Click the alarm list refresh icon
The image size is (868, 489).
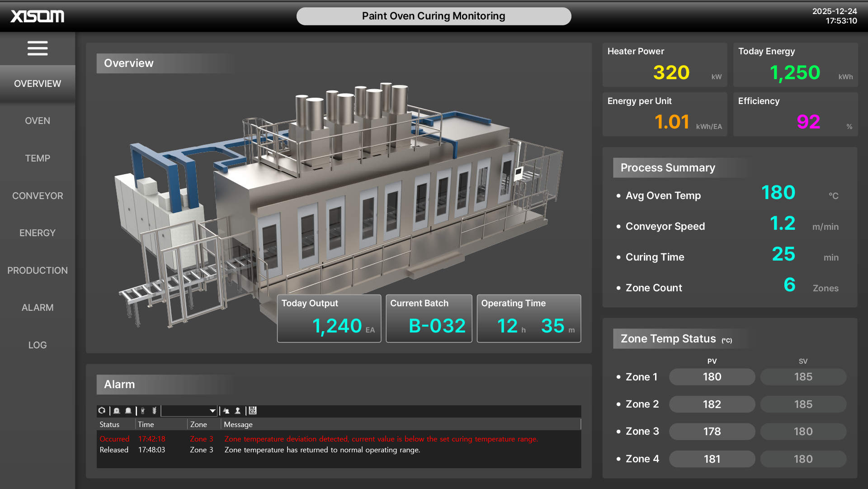[102, 411]
